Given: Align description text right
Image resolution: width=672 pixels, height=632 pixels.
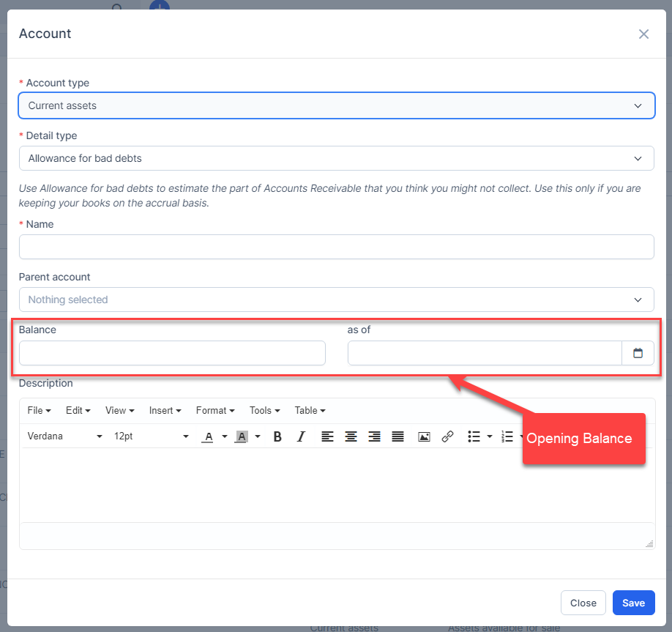Looking at the screenshot, I should 374,436.
